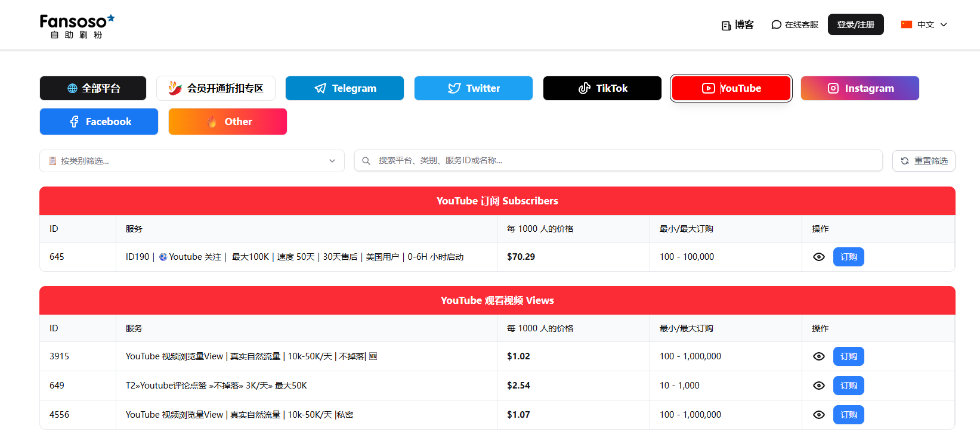View details of service 645 via eye icon

coord(819,257)
